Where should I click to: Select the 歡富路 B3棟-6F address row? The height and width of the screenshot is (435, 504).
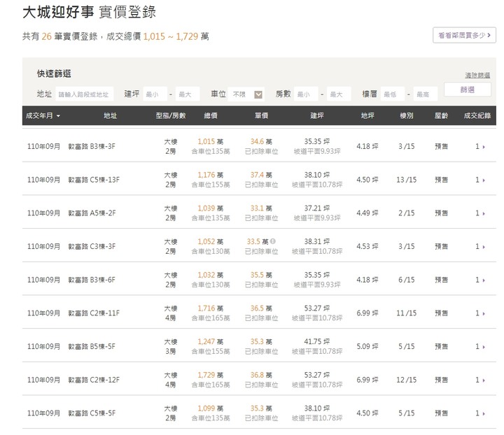(92, 280)
